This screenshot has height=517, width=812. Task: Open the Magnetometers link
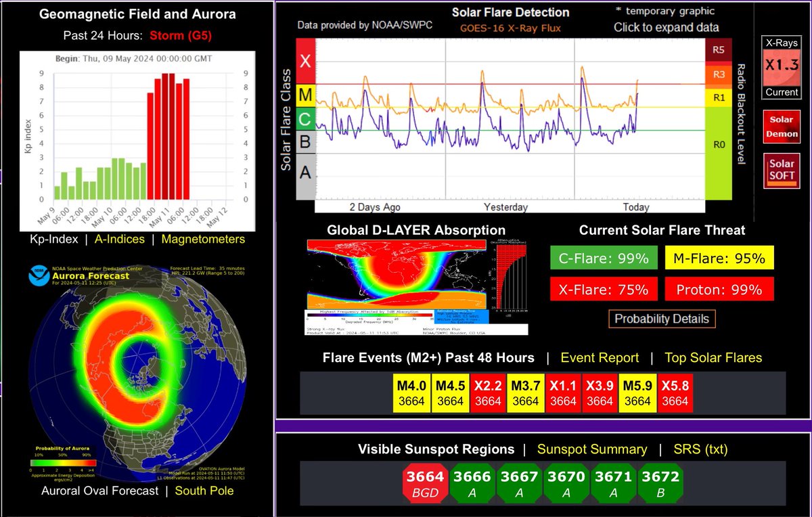204,239
